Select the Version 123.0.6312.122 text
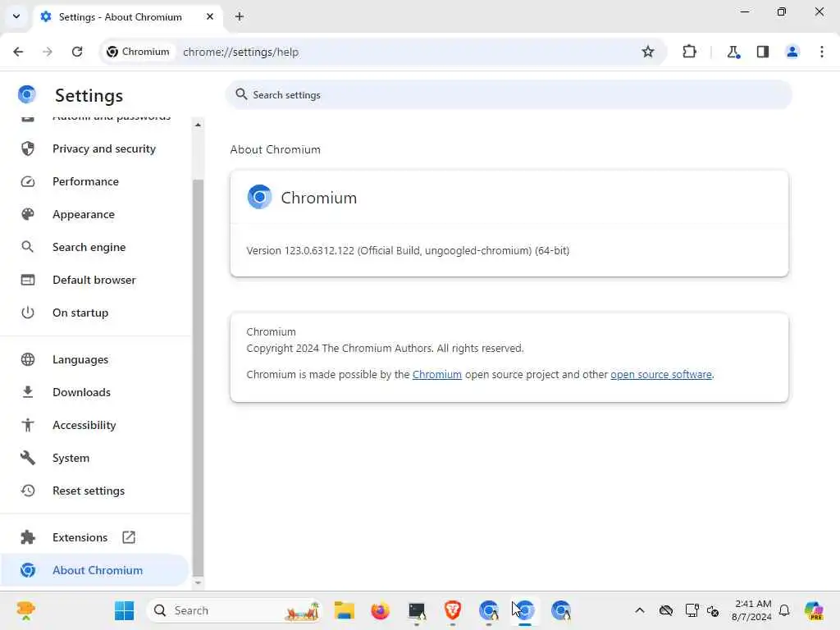Image resolution: width=840 pixels, height=630 pixels. [x=408, y=251]
